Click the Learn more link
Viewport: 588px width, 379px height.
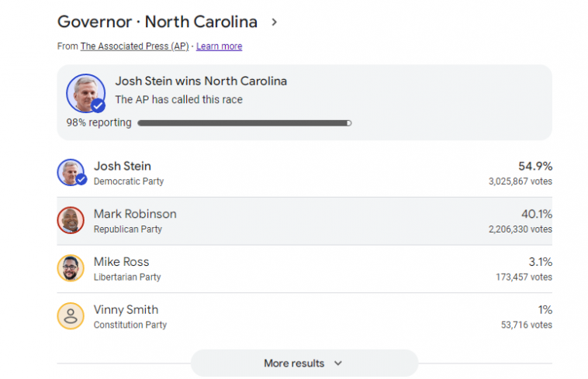219,47
